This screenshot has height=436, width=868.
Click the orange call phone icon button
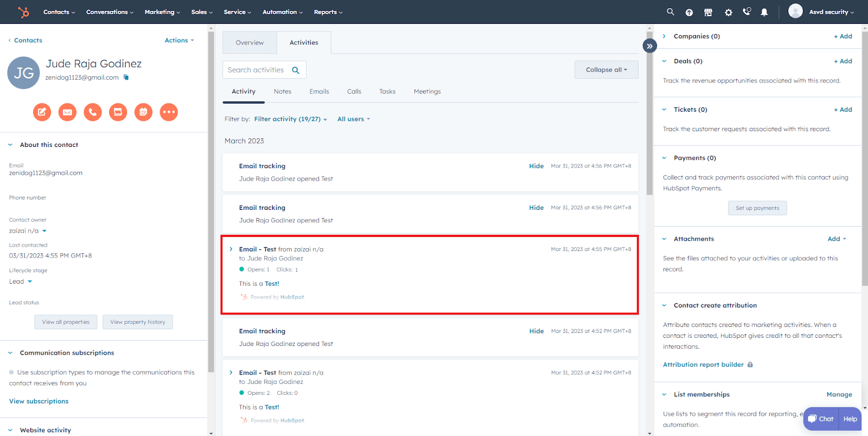pos(93,112)
